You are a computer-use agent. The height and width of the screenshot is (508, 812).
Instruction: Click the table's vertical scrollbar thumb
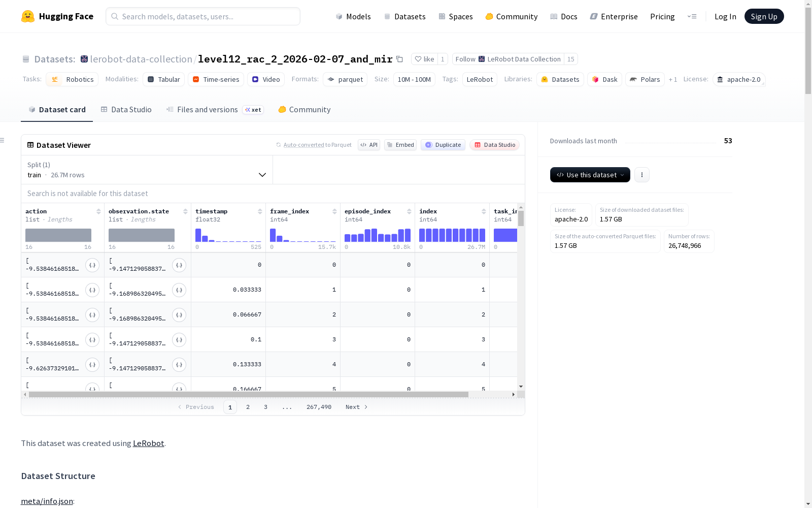pyautogui.click(x=521, y=218)
